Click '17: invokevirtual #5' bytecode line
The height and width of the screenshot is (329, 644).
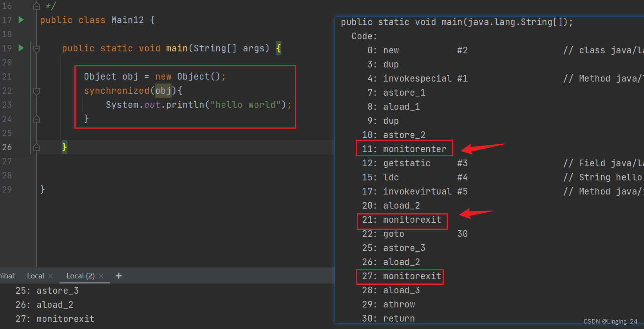415,191
